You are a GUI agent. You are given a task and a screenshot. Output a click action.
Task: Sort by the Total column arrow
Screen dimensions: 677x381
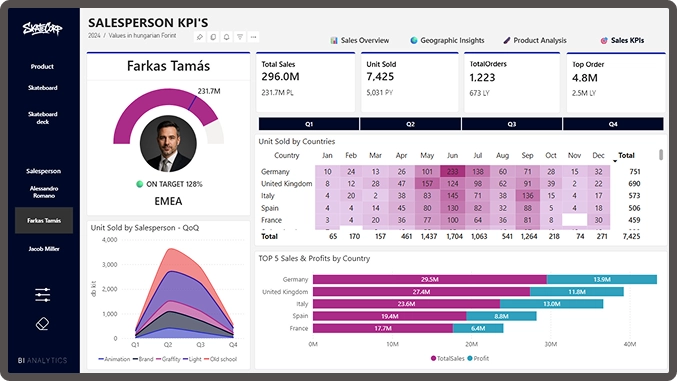click(x=615, y=161)
